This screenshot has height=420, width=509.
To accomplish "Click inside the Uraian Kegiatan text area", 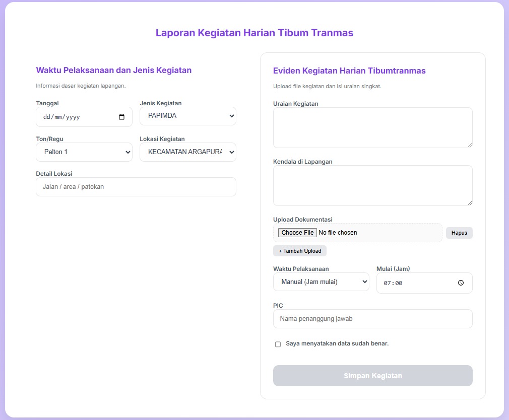I will pos(372,127).
